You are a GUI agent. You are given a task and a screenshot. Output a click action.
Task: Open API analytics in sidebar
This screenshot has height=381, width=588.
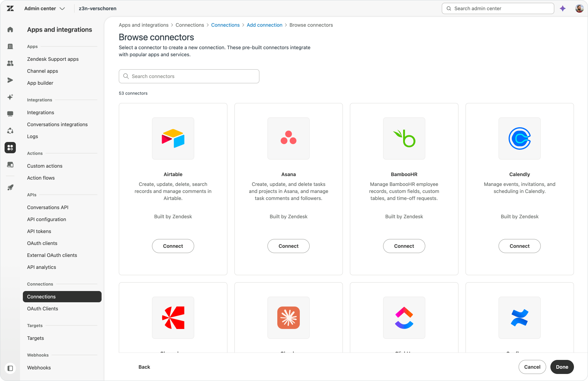point(41,267)
